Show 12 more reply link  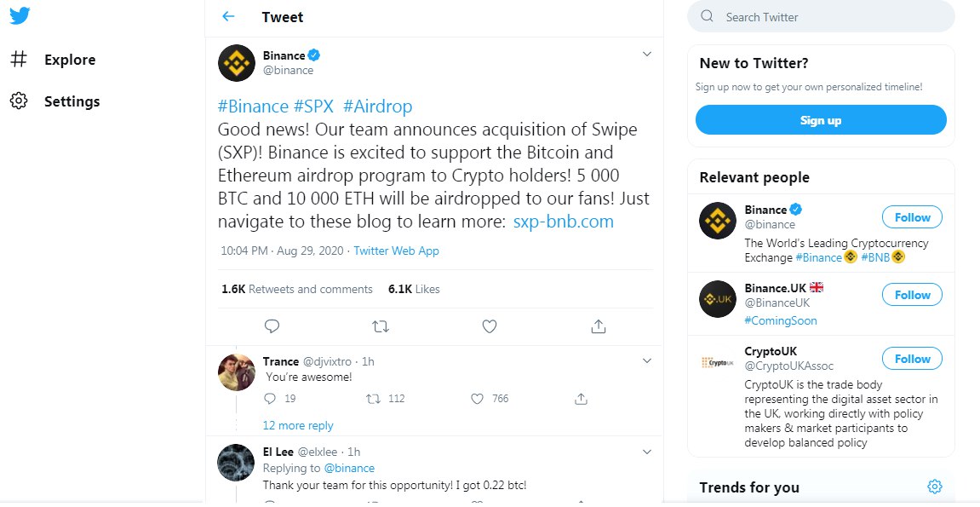pyautogui.click(x=298, y=425)
